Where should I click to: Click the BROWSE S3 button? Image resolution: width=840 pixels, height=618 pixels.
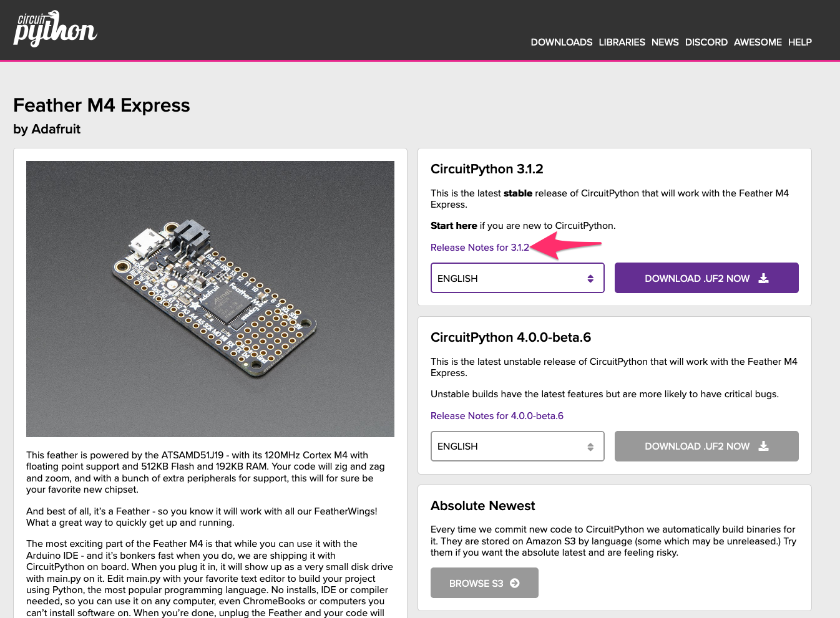(x=484, y=583)
